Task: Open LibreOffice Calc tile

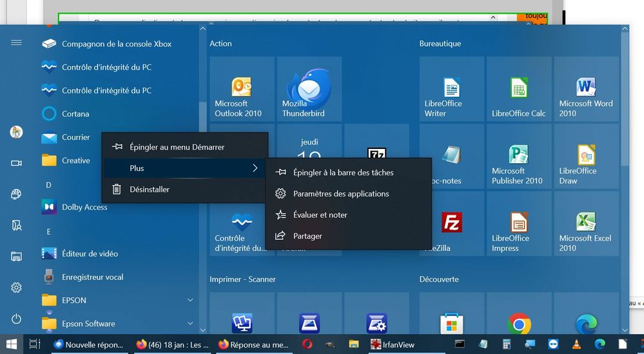Action: (519, 89)
